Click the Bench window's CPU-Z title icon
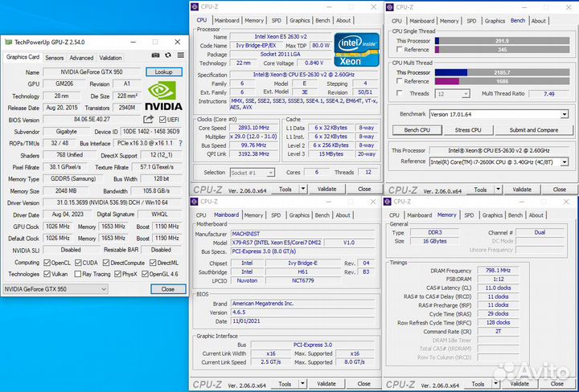This screenshot has height=392, width=579. coord(390,7)
